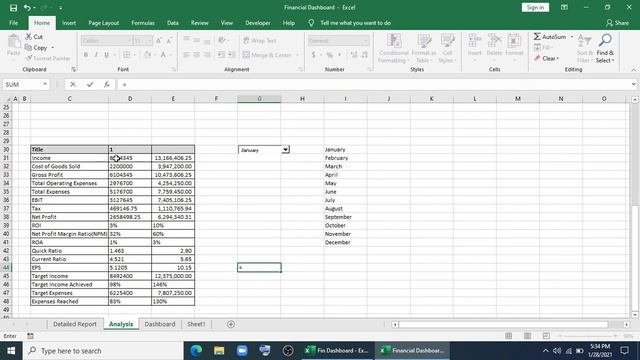Viewport: 640px width, 360px height.
Task: Undo the last action
Action: [x=27, y=8]
